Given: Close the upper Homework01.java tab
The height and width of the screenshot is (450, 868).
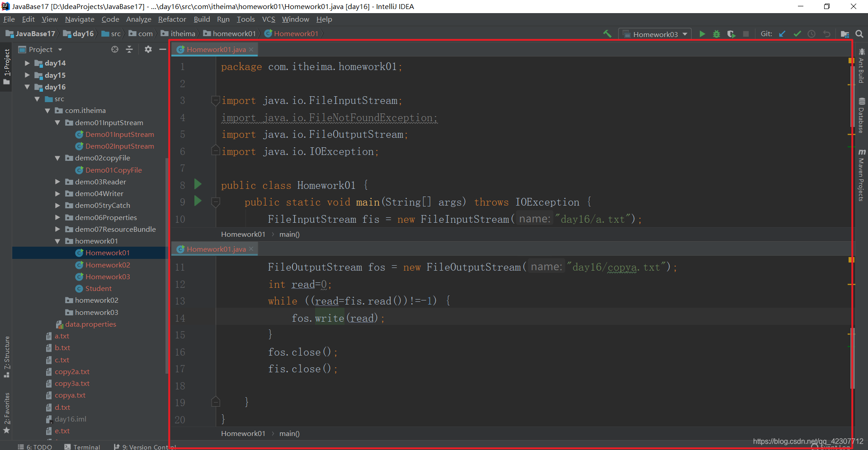Looking at the screenshot, I should pos(251,49).
